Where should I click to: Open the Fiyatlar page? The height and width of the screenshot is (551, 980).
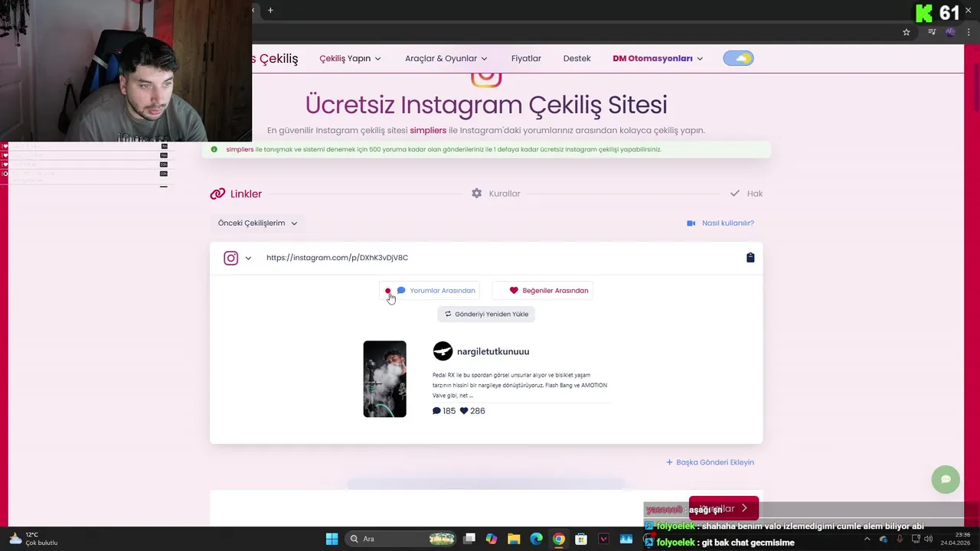526,58
